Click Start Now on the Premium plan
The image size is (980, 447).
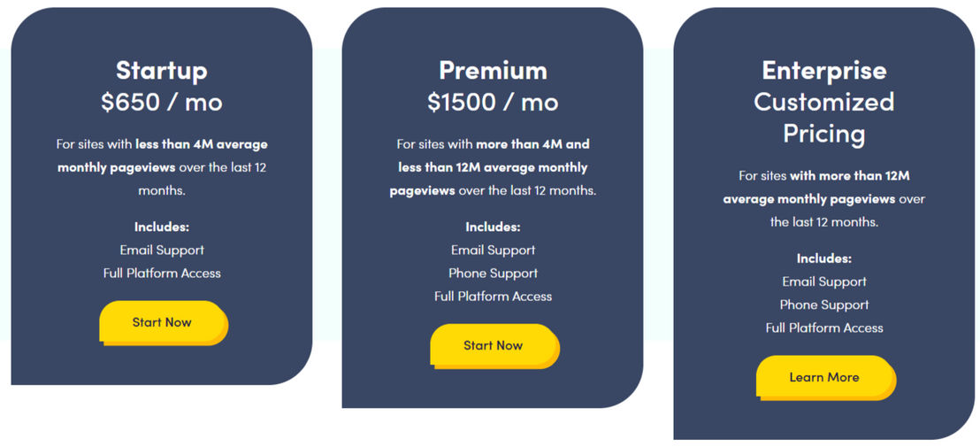tap(494, 346)
